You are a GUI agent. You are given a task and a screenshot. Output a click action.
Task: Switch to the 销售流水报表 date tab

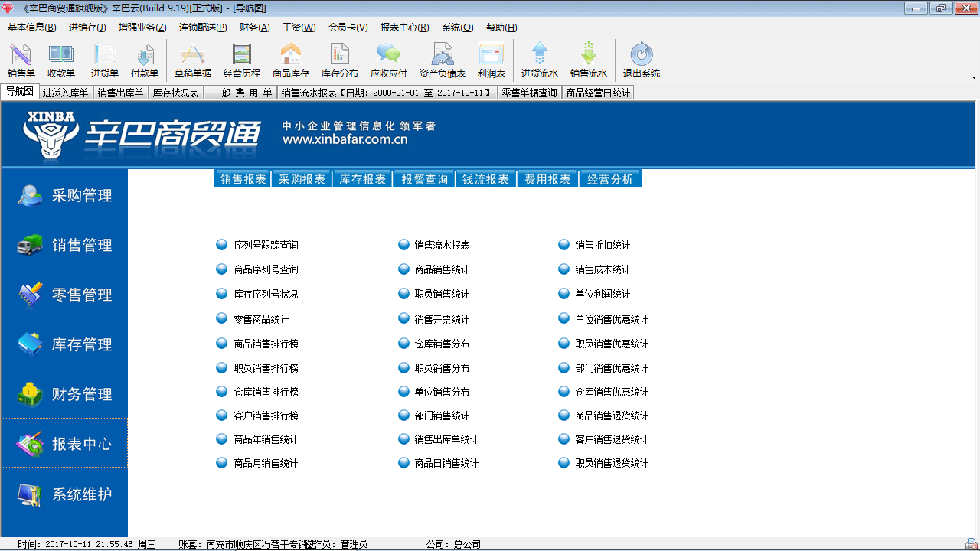point(387,93)
